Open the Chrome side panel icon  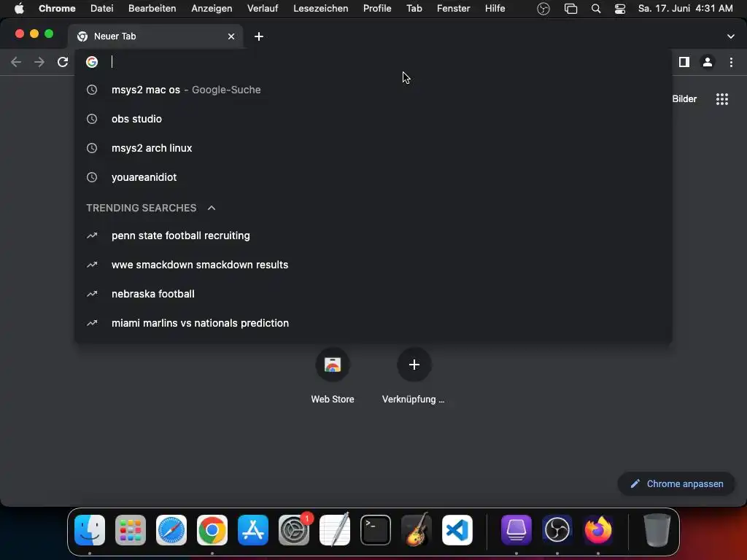click(684, 62)
